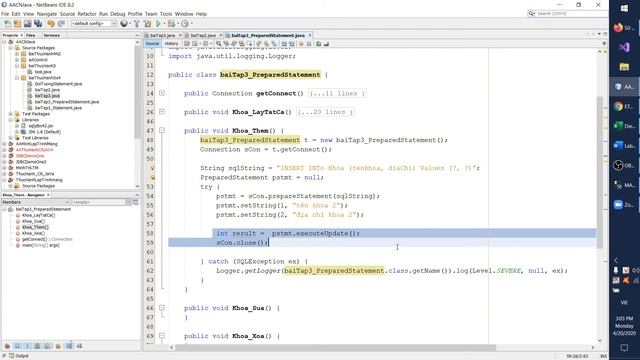Toggle the Source view button in editor

point(152,44)
